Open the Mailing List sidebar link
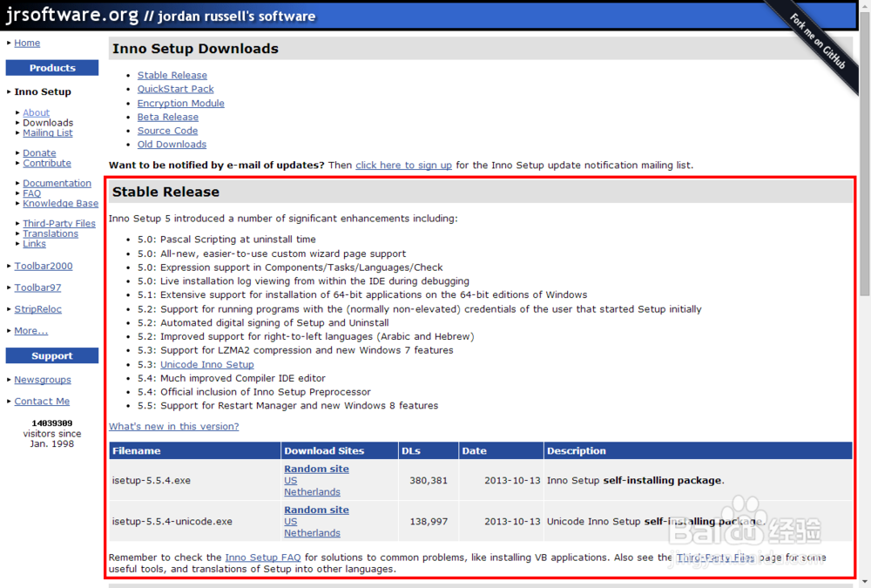 coord(48,132)
